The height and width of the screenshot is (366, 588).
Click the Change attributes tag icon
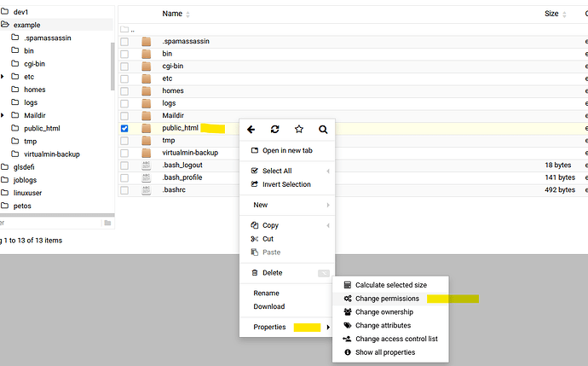click(x=347, y=325)
